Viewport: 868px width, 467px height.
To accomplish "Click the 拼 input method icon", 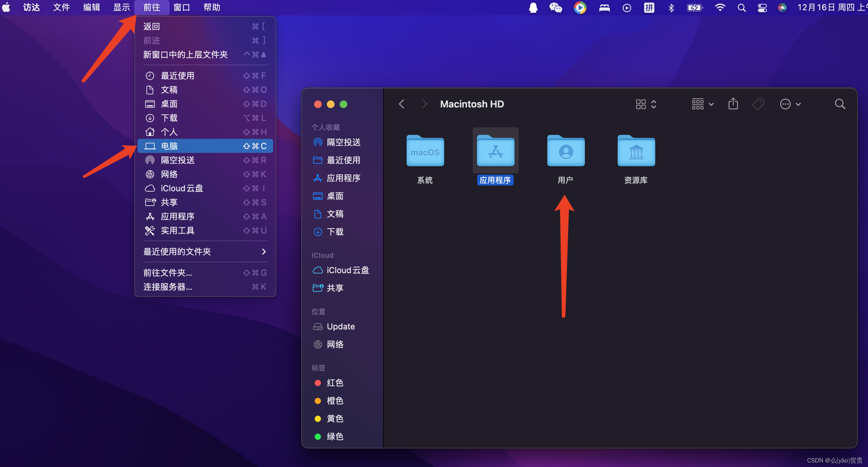I will [x=649, y=7].
